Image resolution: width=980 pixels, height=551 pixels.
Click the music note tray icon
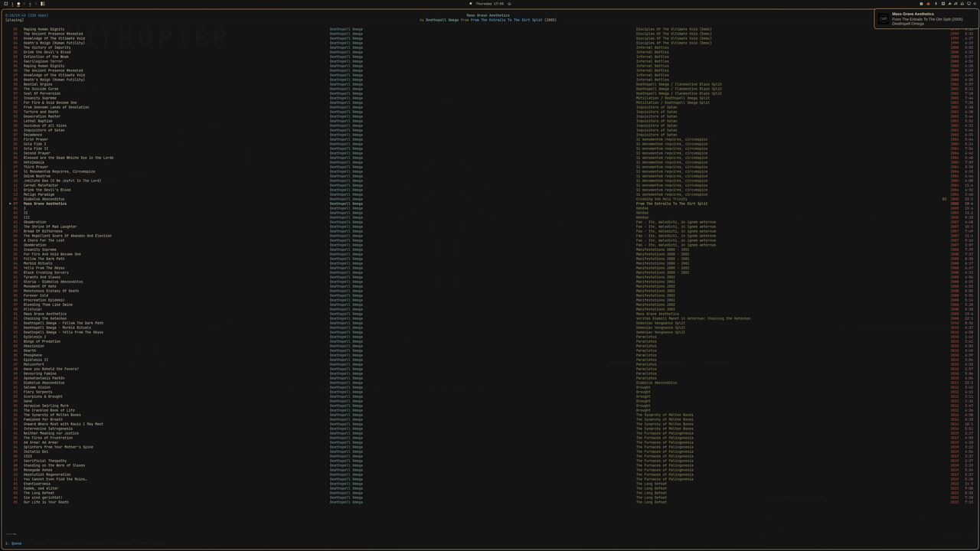955,4
